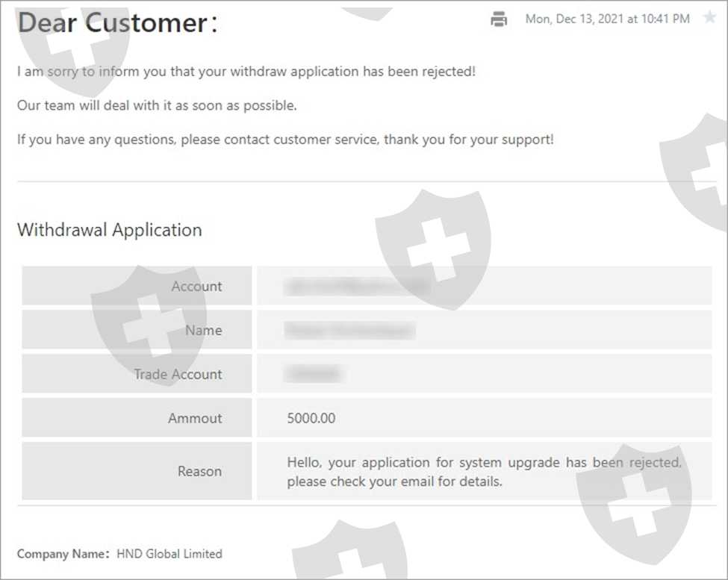The height and width of the screenshot is (580, 728).
Task: Click the contact customer service sentence
Action: point(285,140)
